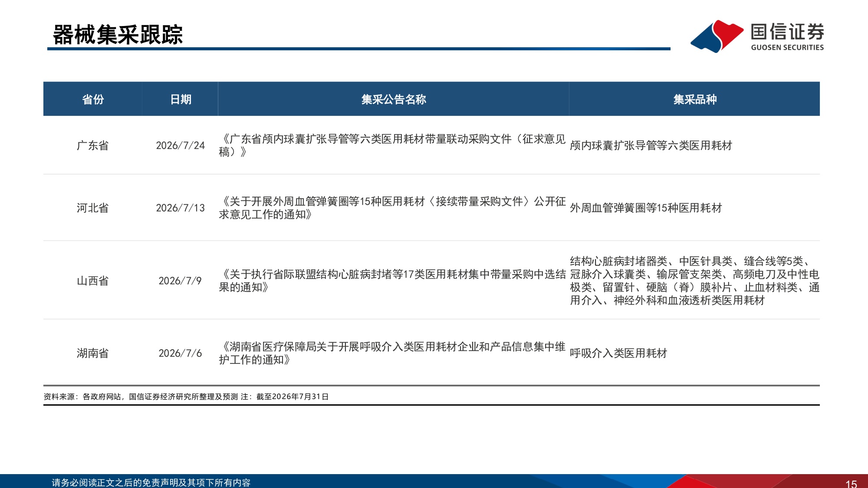Select the slide title 器械集采跟踪
This screenshot has height=488, width=868.
118,35
